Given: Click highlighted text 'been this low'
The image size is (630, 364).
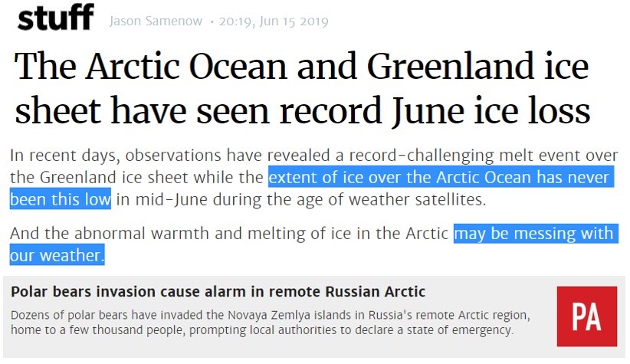Looking at the screenshot, I should [61, 199].
